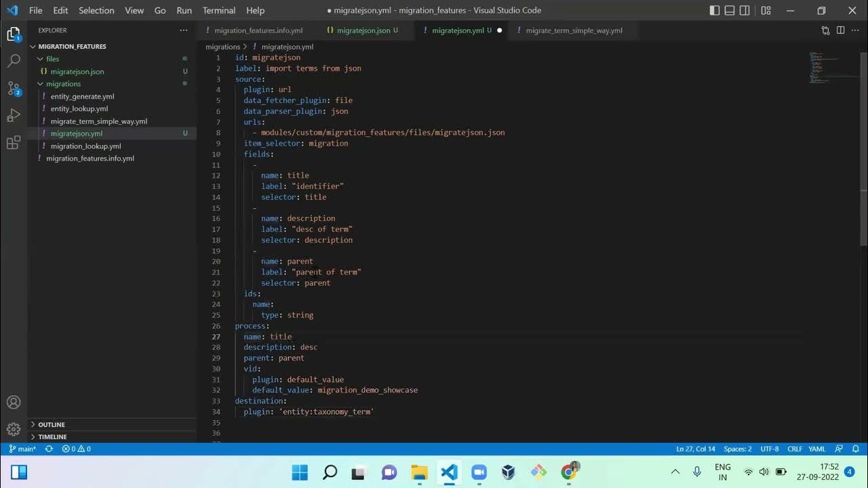Open the Customize Layout icon
Screen dimensions: 868x488
[766, 10]
